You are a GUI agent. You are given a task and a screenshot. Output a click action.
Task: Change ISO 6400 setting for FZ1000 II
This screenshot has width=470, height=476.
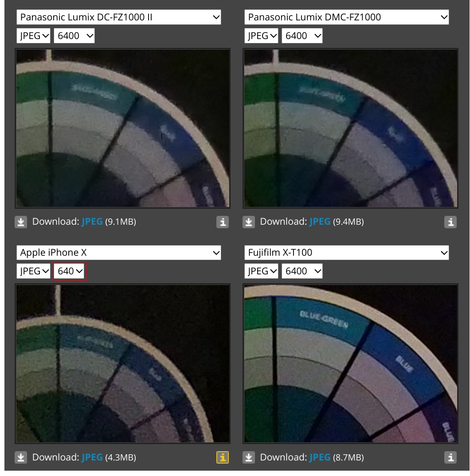(74, 36)
